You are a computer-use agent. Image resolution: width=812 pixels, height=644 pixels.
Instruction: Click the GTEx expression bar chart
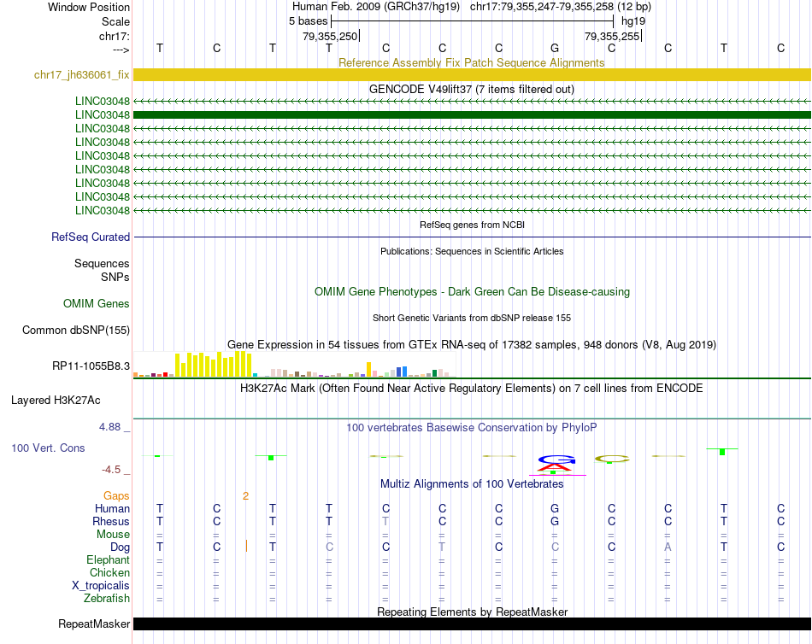coord(294,364)
